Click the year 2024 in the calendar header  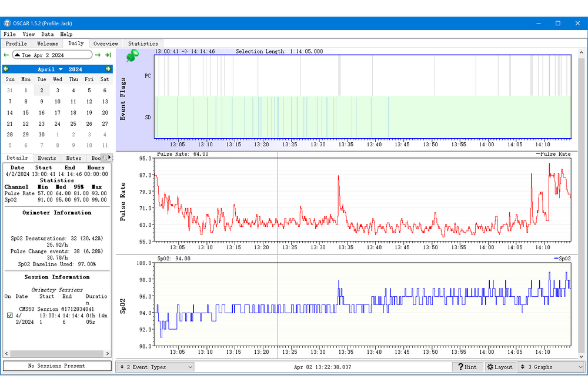click(75, 69)
